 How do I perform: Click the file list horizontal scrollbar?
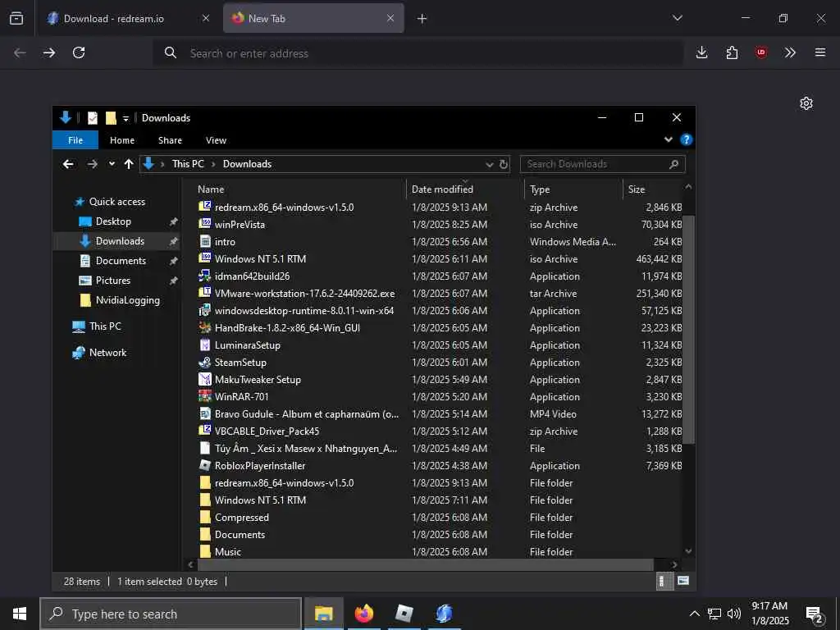[x=426, y=564]
